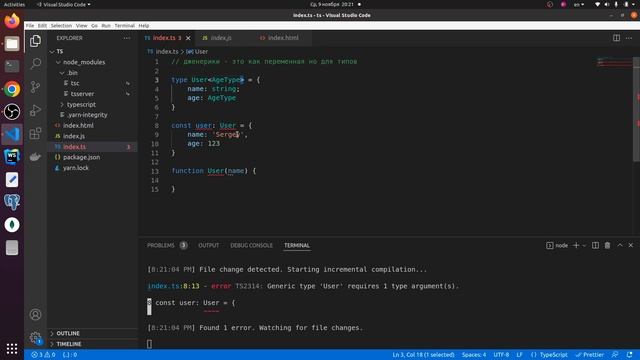Change Spaces: 4 indentation setting
Viewport: 640px width, 360px height.
click(x=474, y=355)
